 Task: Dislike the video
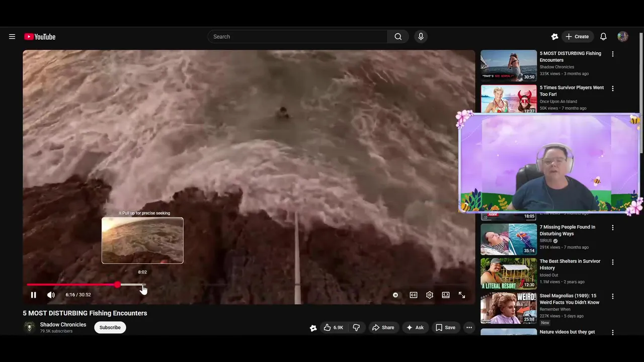point(356,327)
